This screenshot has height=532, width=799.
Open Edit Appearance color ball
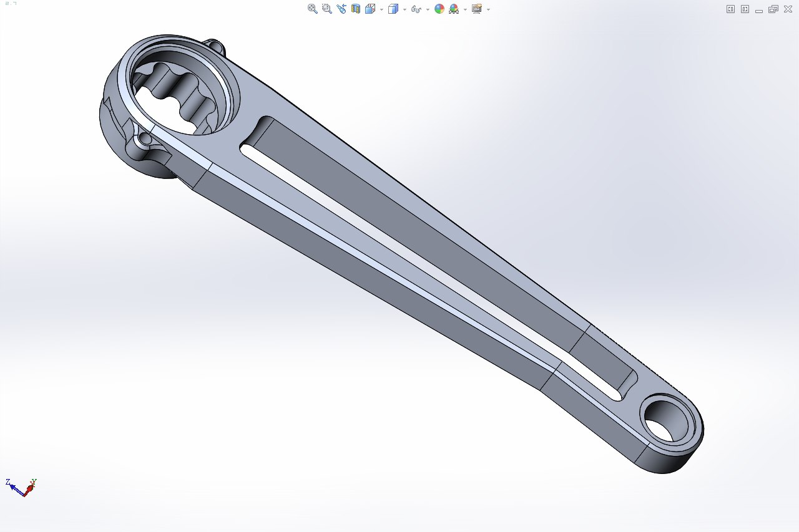click(x=439, y=9)
